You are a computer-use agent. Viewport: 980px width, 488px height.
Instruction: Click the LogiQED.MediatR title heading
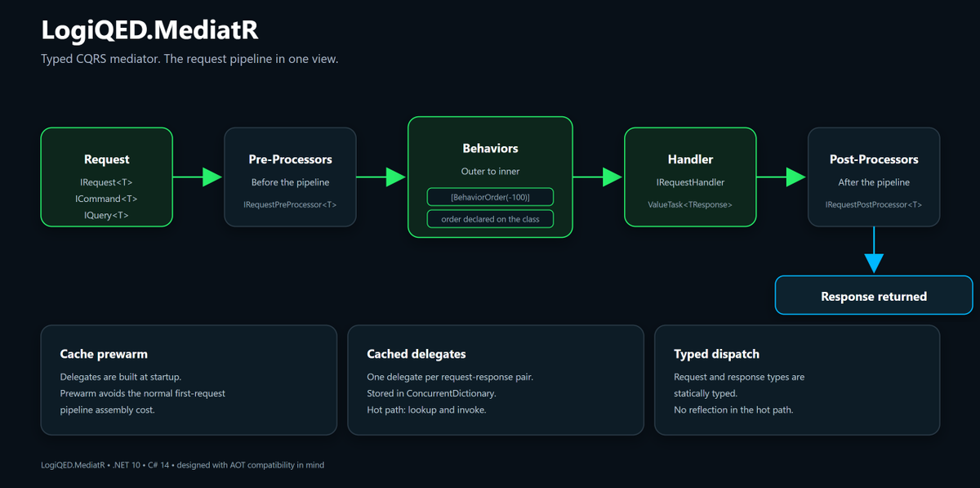pos(149,29)
